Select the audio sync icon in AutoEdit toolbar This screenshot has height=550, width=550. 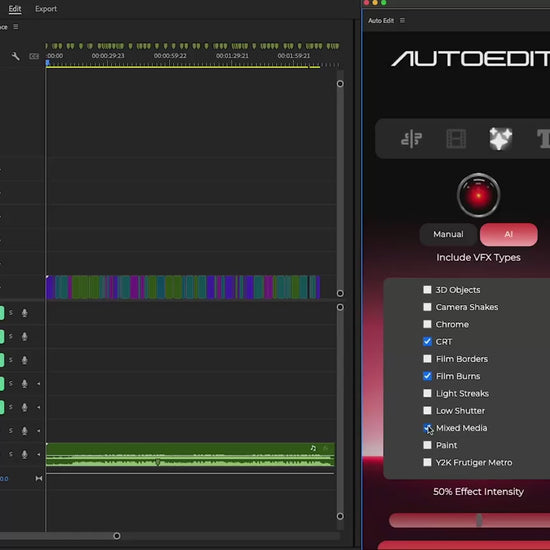(x=411, y=139)
